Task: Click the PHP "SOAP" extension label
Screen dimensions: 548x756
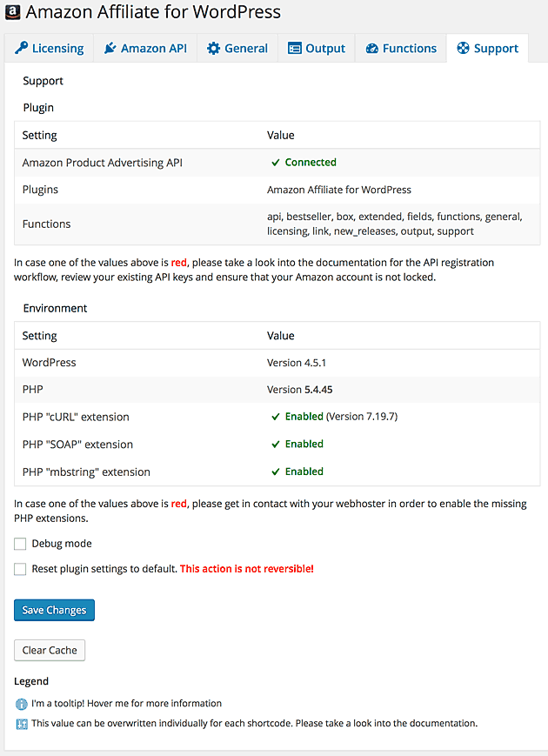Action: (77, 444)
